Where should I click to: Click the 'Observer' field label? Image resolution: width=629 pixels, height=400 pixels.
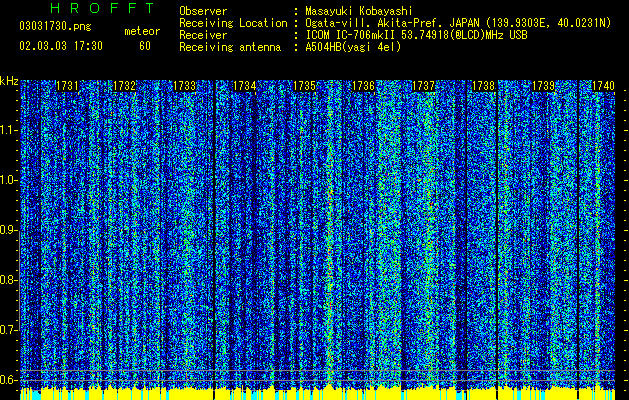203,11
